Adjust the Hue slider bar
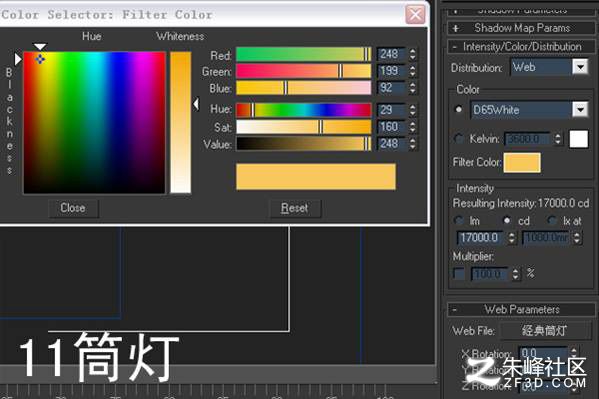Viewport: 599px width, 399px height. (x=303, y=110)
